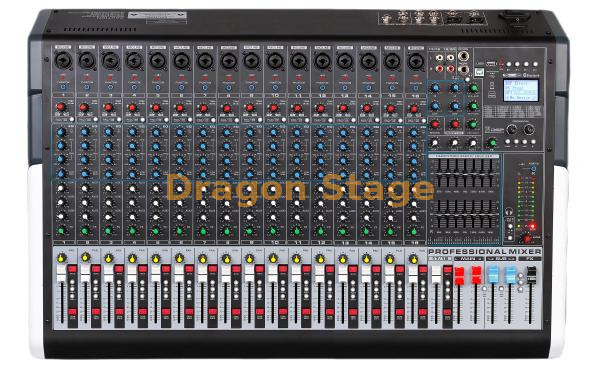The width and height of the screenshot is (600, 373).
Task: Click first white button above LCD screen
Action: tap(508, 64)
